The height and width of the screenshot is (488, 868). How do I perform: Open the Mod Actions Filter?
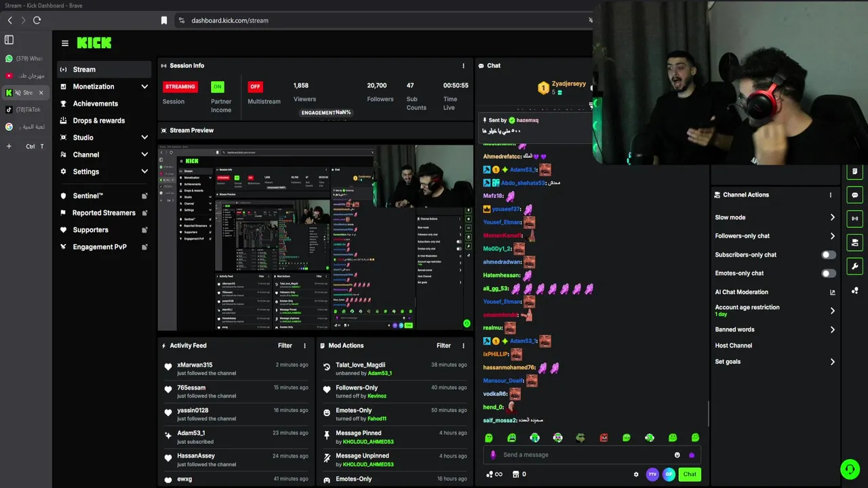(x=443, y=346)
